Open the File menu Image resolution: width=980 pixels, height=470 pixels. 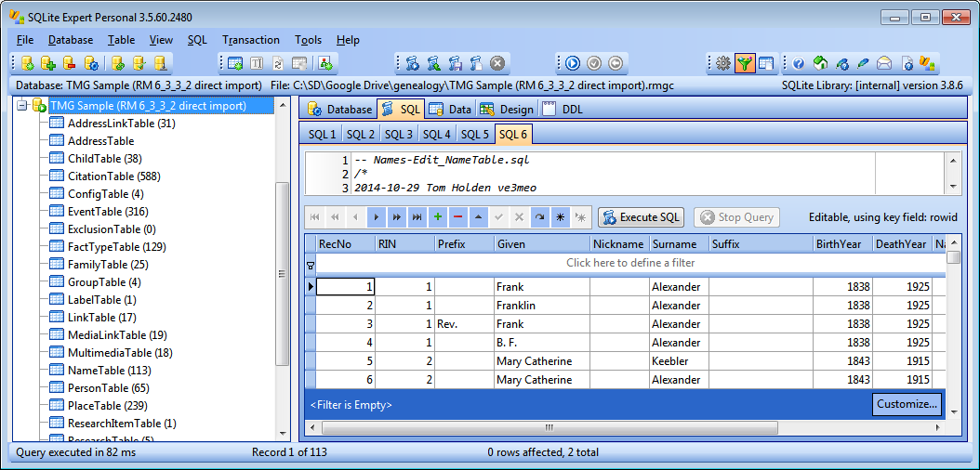point(25,40)
